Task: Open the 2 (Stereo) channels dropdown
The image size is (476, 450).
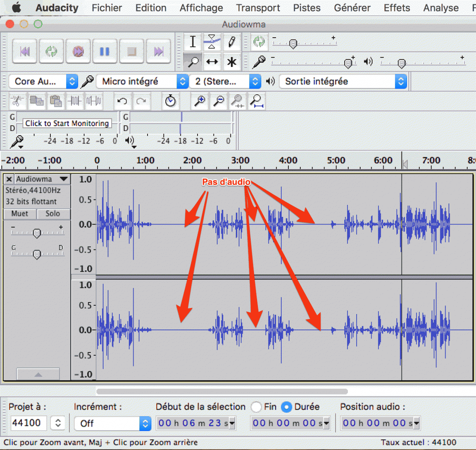Action: (x=225, y=81)
